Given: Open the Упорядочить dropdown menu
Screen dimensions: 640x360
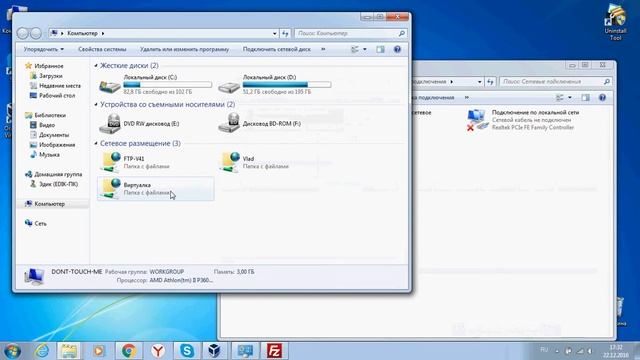Looking at the screenshot, I should (44, 49).
